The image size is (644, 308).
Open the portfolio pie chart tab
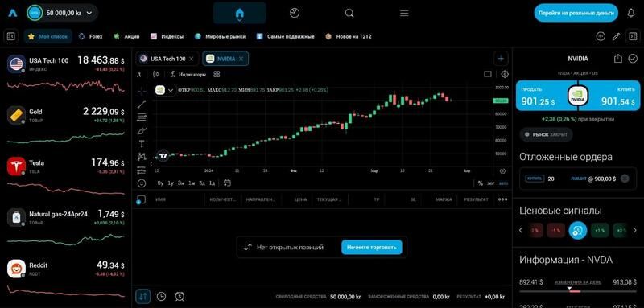pyautogui.click(x=294, y=13)
